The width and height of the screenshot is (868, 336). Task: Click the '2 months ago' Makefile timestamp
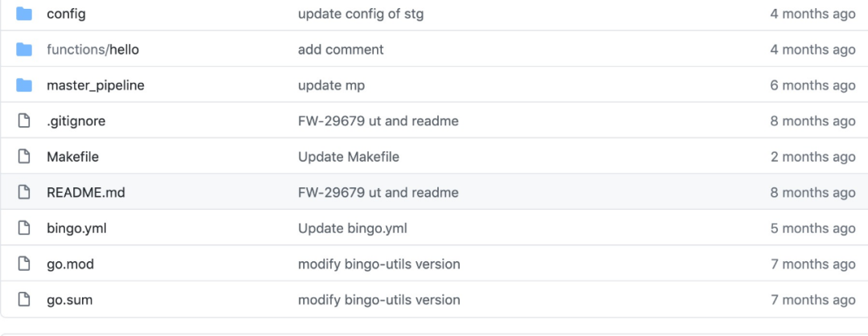[813, 157]
